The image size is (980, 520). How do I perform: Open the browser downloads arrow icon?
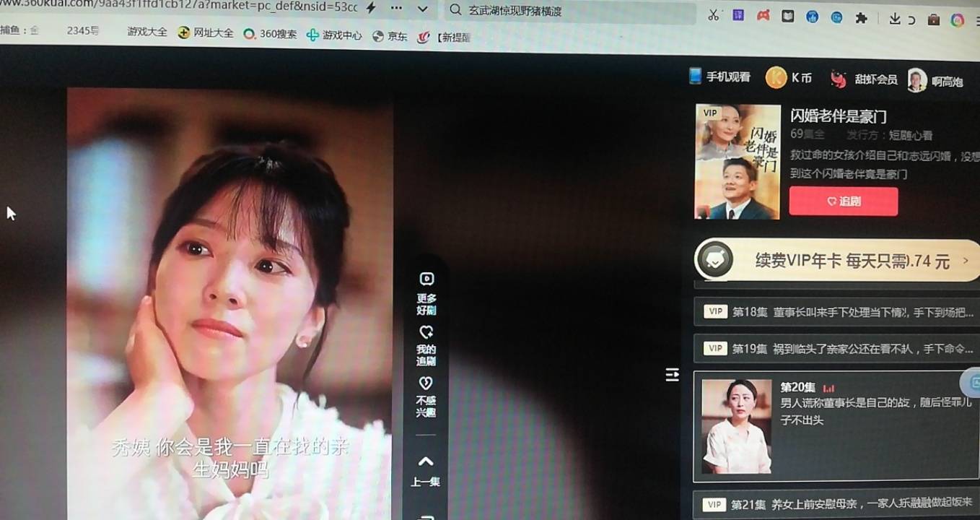(x=895, y=19)
